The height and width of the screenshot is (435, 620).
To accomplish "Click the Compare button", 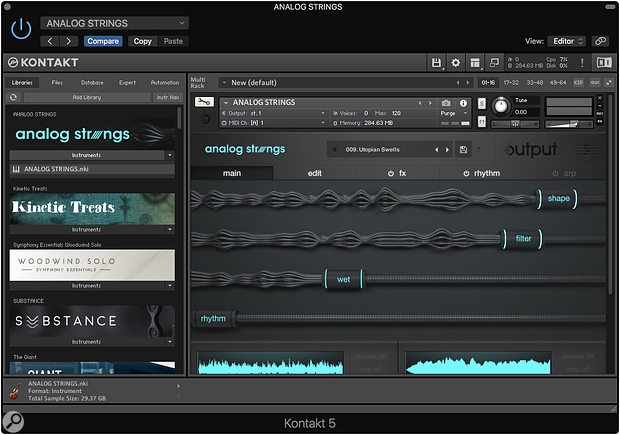I will click(103, 41).
